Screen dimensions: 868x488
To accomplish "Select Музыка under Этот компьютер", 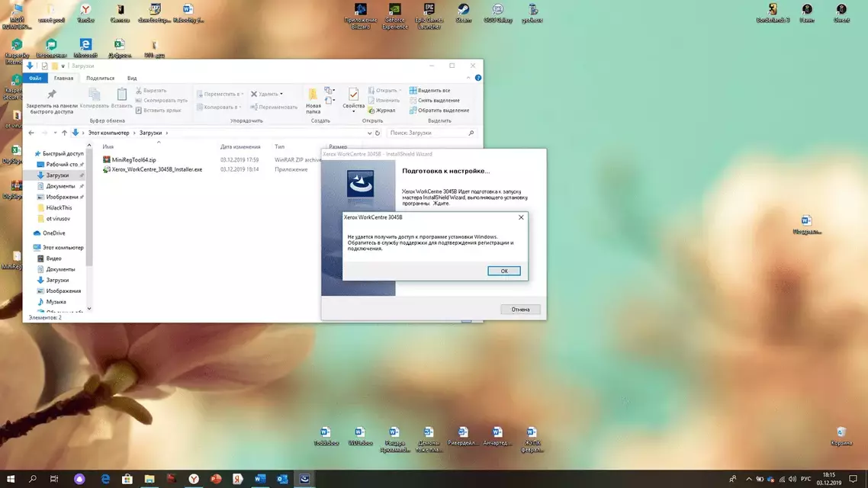I will (51, 302).
